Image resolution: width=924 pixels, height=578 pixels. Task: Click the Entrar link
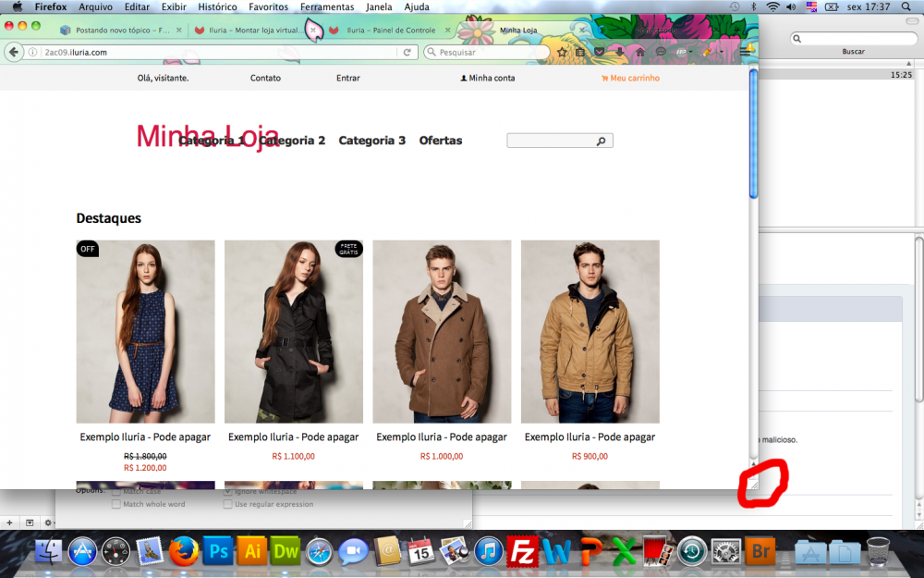pos(347,79)
